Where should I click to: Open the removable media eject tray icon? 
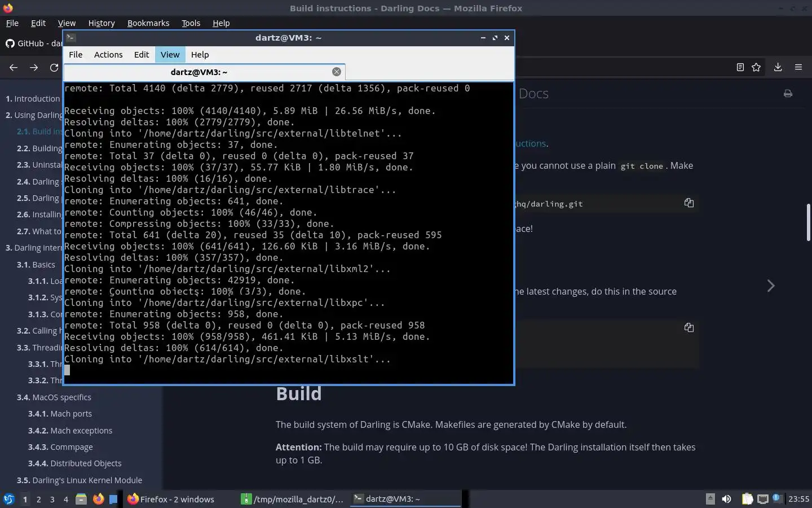710,499
